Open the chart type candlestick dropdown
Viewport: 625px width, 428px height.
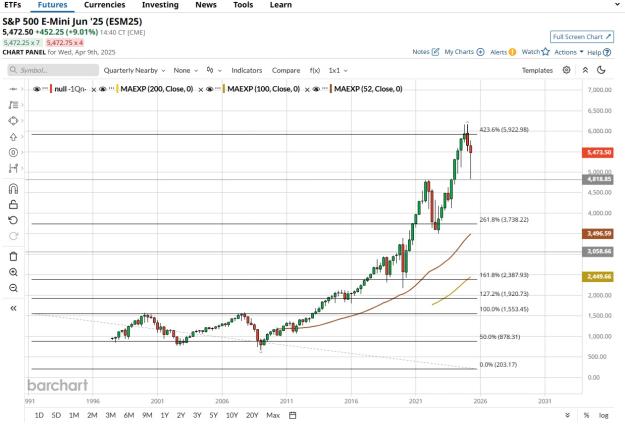point(214,70)
